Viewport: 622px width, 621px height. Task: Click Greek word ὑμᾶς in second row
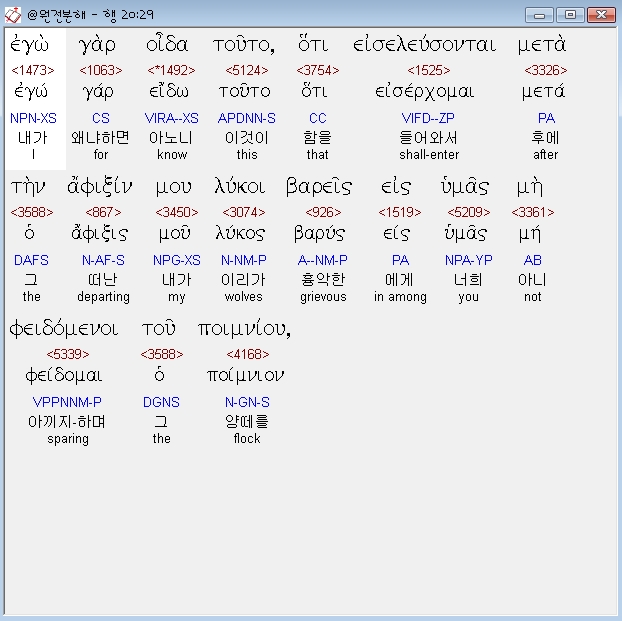tap(464, 186)
